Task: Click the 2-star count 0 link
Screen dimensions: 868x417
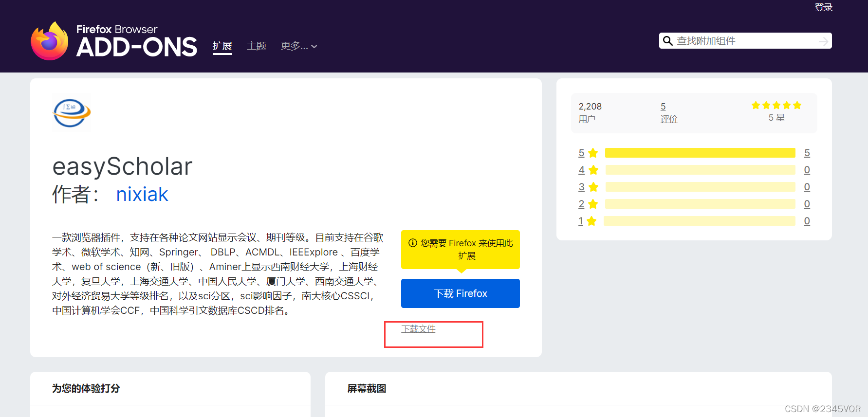Action: (x=807, y=204)
